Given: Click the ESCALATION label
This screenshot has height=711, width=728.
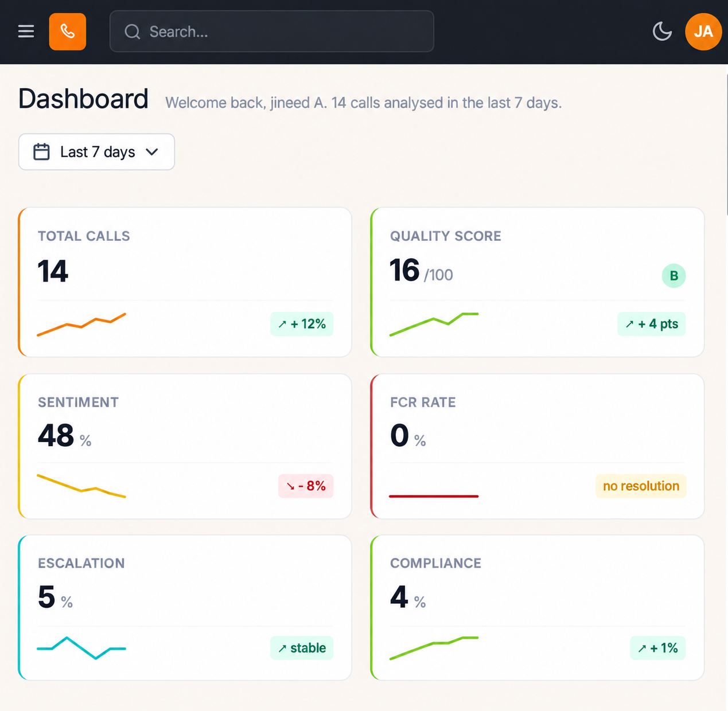Looking at the screenshot, I should (81, 564).
